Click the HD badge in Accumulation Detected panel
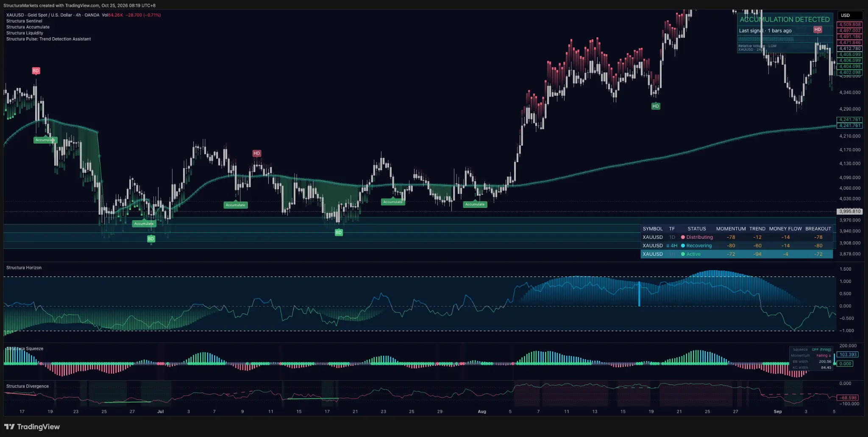868x437 pixels. click(818, 30)
